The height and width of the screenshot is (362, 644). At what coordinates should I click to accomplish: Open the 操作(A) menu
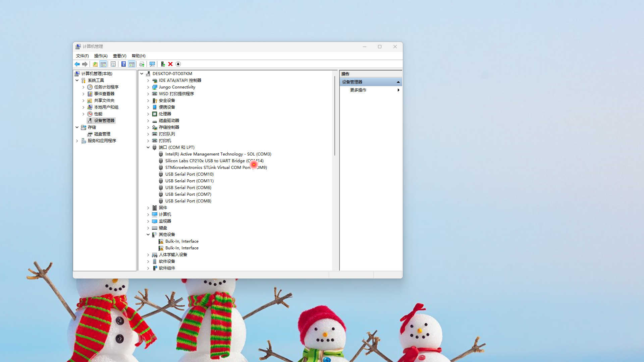pyautogui.click(x=101, y=56)
